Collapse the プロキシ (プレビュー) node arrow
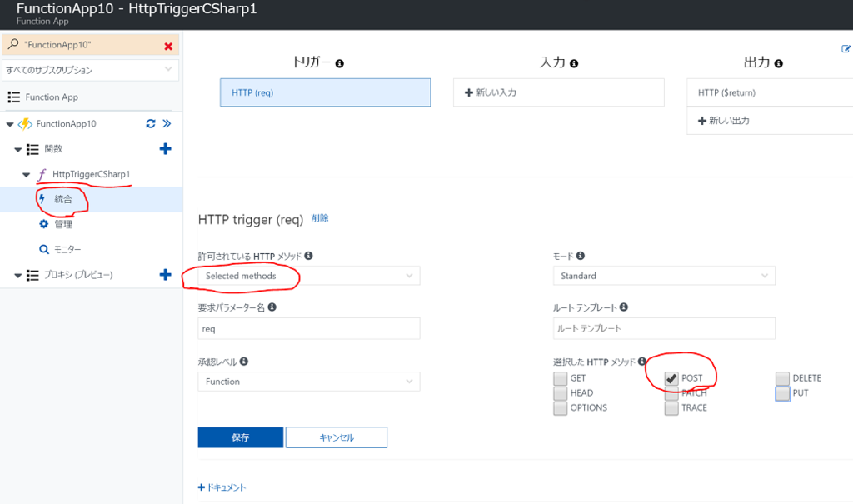Screen dimensions: 853x504 pos(18,276)
